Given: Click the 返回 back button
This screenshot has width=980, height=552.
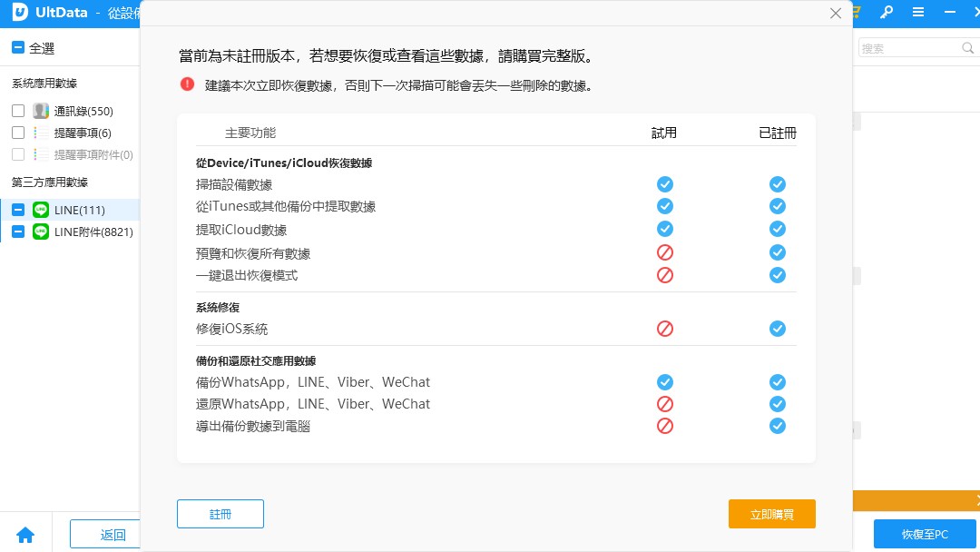Looking at the screenshot, I should coord(105,535).
